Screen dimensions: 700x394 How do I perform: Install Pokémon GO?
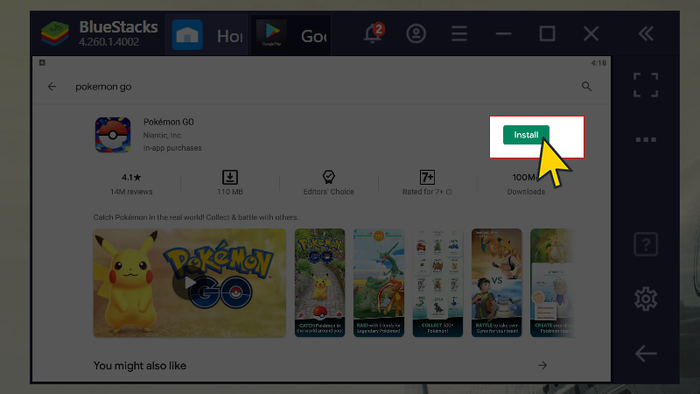[526, 135]
